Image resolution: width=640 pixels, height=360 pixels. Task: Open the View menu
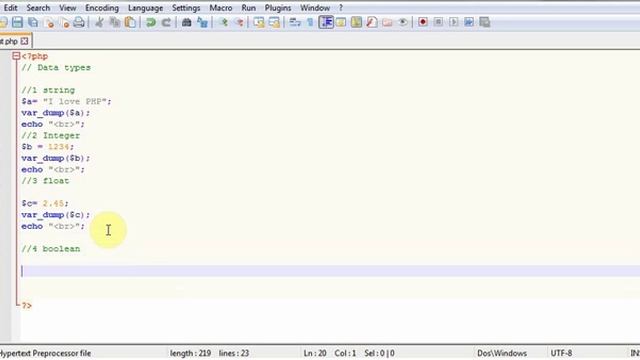[67, 8]
